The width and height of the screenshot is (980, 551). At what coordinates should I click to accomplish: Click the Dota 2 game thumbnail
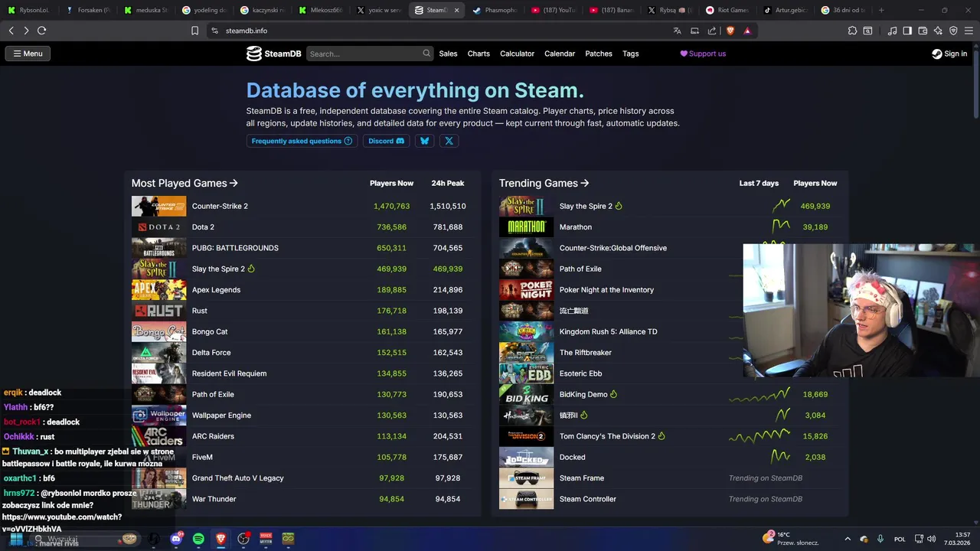(x=158, y=227)
